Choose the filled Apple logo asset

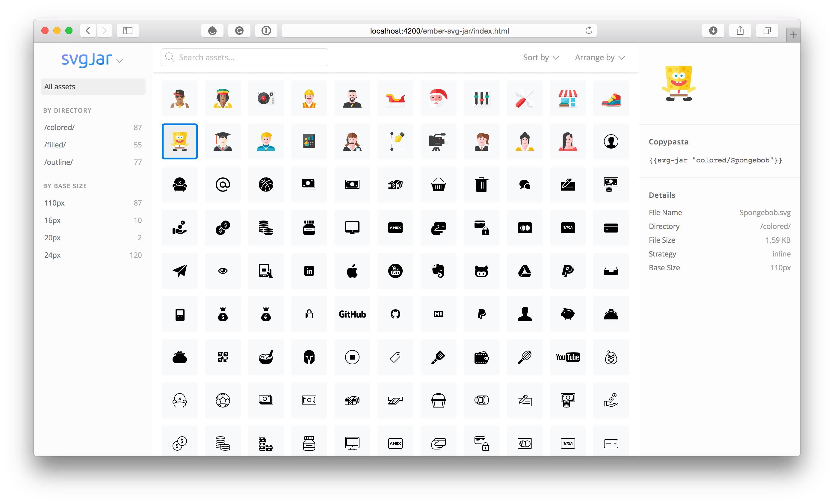352,271
